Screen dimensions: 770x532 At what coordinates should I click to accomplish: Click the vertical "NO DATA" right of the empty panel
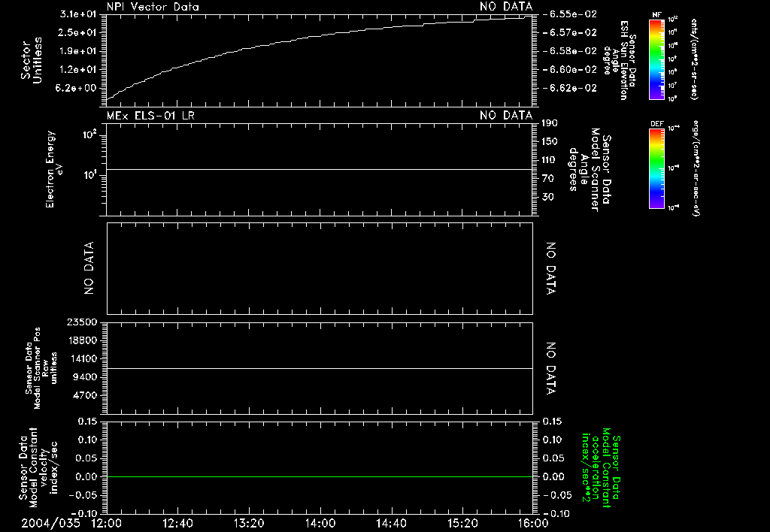551,268
